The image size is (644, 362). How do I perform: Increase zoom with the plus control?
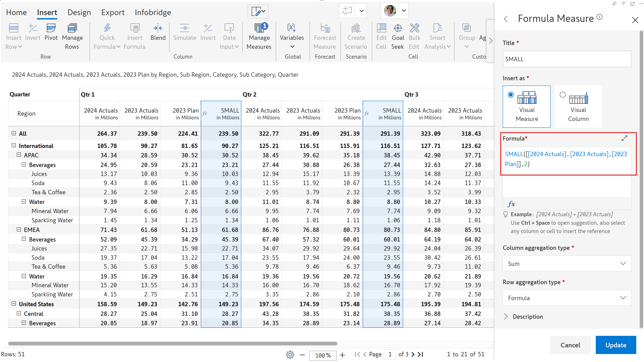point(342,355)
